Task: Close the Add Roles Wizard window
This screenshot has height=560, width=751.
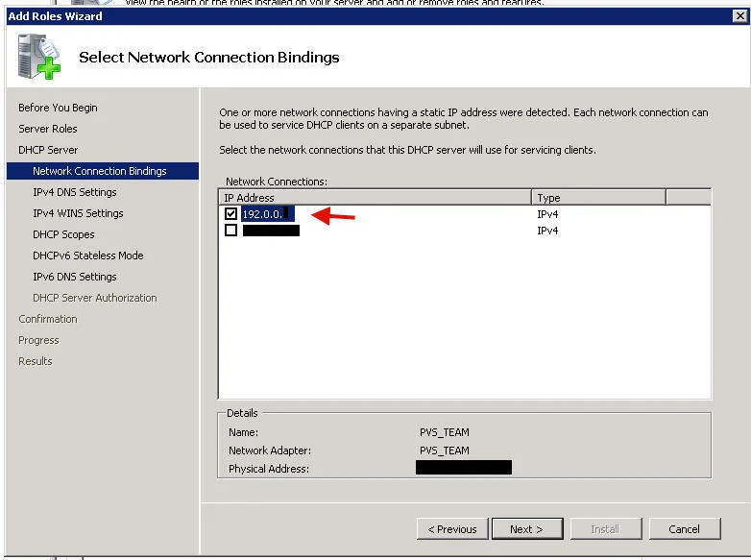Action: click(x=740, y=15)
